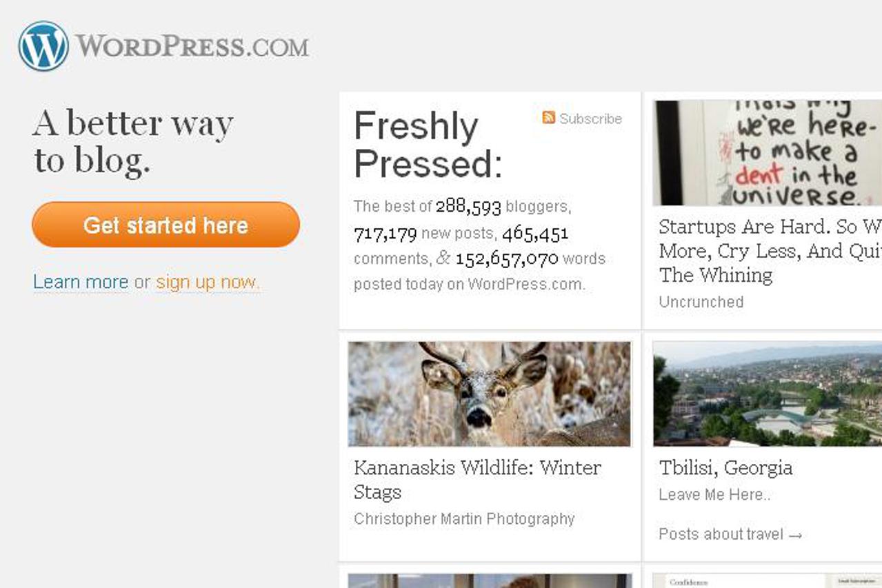Screen dimensions: 882x588
Task: Follow the Posts about travel arrow link
Action: [x=730, y=534]
